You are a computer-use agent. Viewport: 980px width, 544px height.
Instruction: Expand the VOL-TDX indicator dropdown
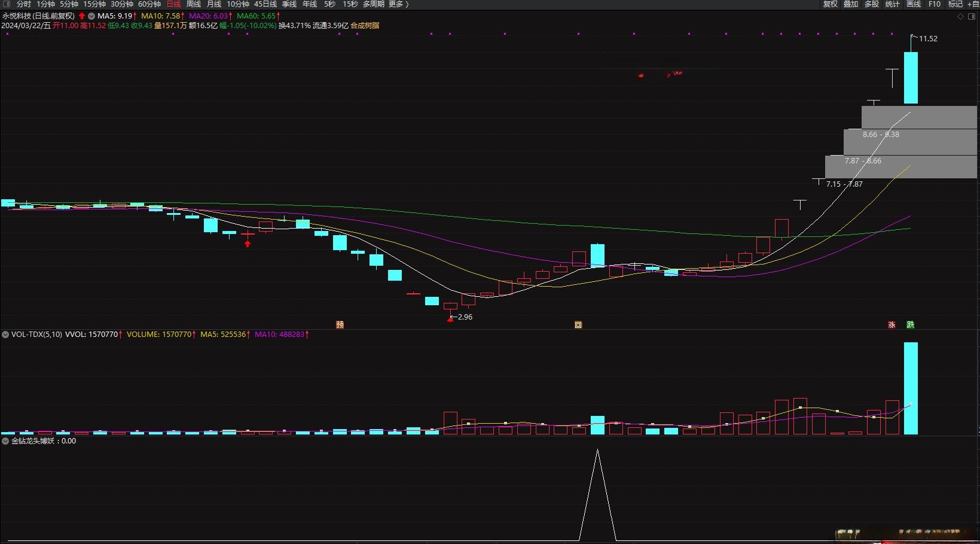pyautogui.click(x=5, y=335)
